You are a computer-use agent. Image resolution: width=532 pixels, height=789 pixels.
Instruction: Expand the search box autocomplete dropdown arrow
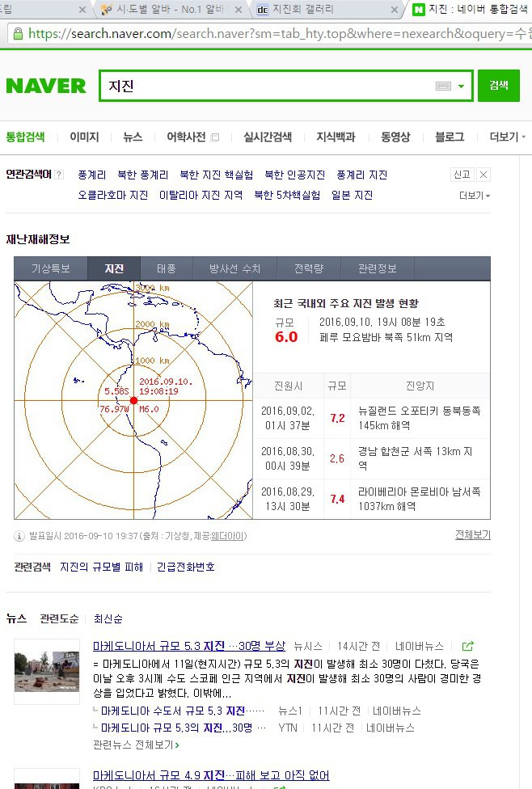[461, 86]
